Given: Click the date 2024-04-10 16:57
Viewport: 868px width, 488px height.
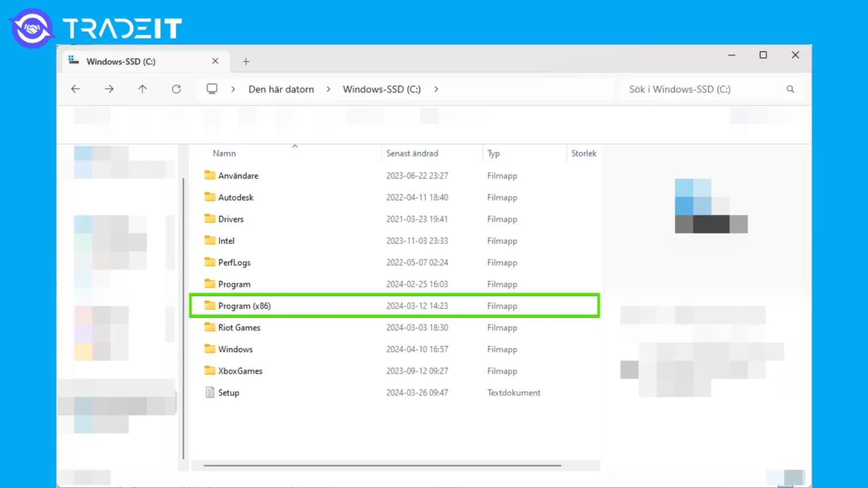Looking at the screenshot, I should pyautogui.click(x=417, y=349).
